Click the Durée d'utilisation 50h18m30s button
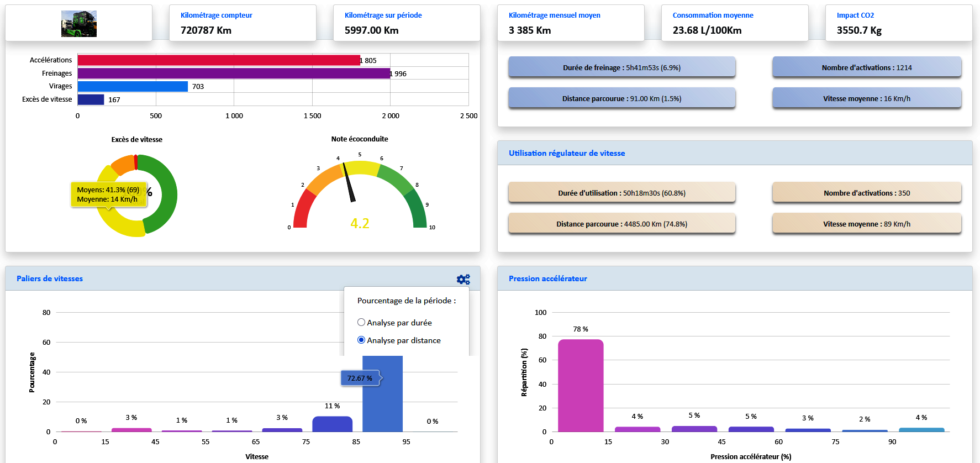Viewport: 980px width, 463px height. 621,193
